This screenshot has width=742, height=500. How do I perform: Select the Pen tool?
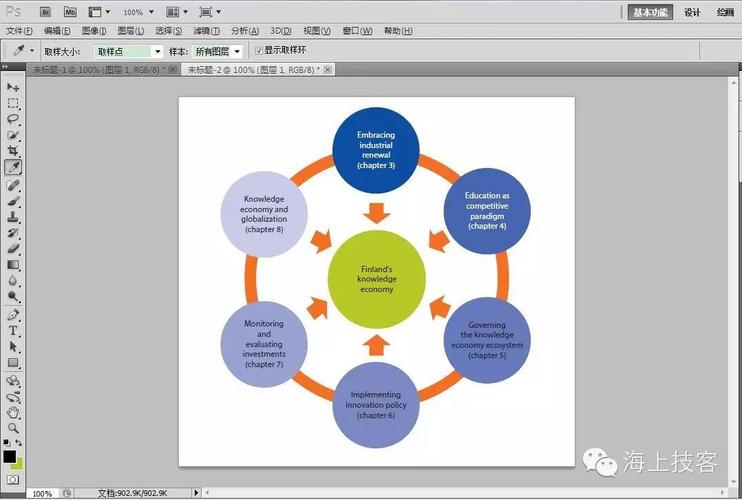click(x=13, y=315)
